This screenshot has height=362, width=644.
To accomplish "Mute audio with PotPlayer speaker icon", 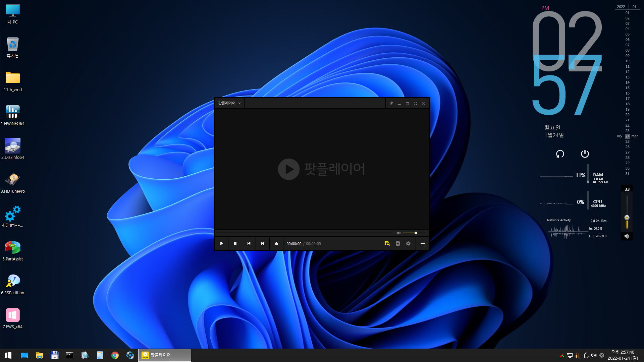I will coord(398,233).
